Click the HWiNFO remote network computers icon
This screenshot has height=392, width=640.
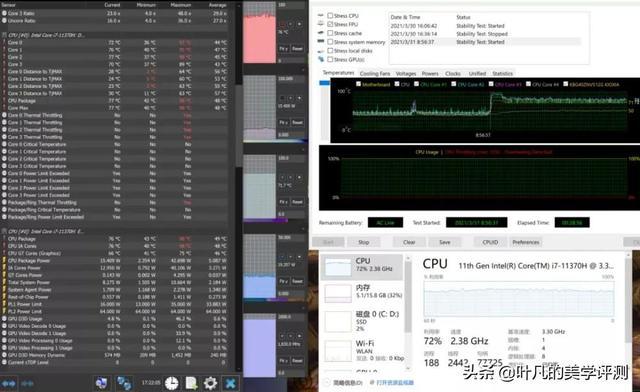tap(124, 383)
